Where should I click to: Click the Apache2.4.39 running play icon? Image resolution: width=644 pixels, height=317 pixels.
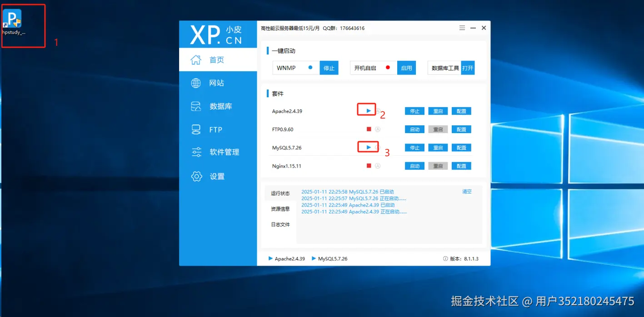(369, 111)
